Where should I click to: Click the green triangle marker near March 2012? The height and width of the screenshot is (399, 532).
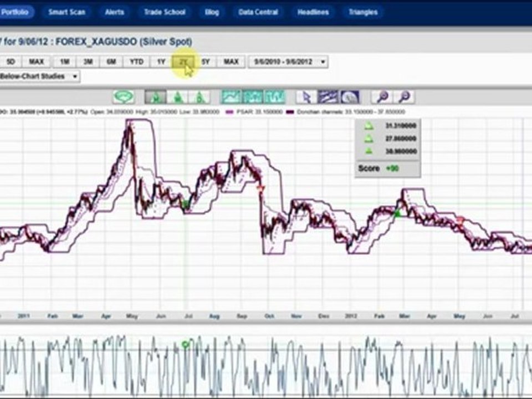click(397, 213)
